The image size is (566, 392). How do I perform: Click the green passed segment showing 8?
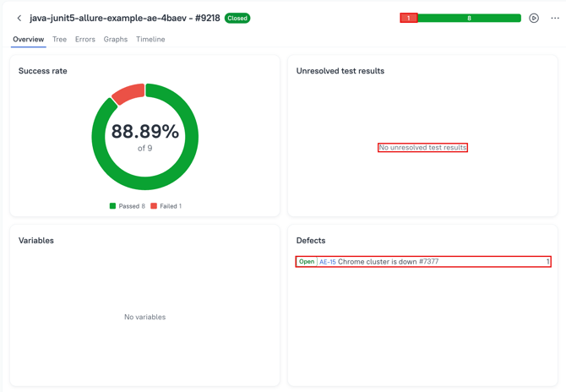click(x=469, y=18)
